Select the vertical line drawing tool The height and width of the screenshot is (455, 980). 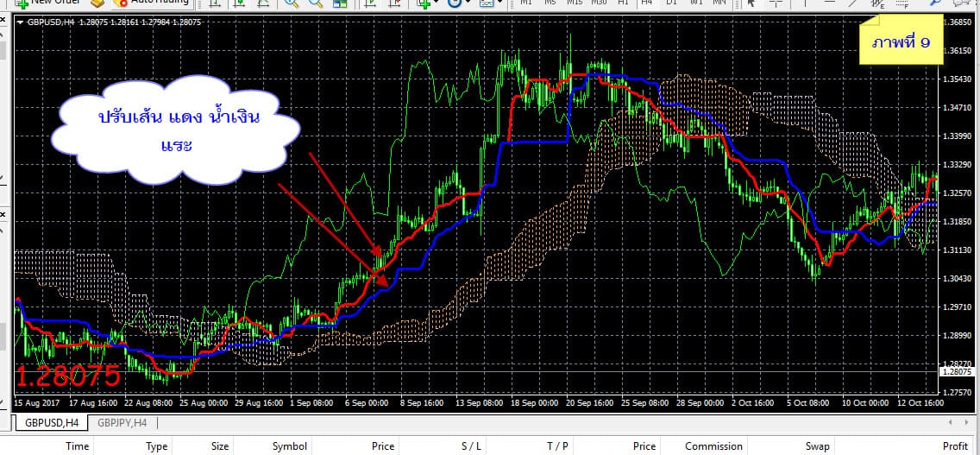coord(805,3)
